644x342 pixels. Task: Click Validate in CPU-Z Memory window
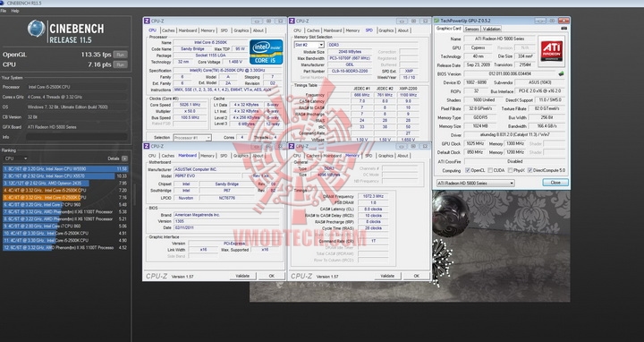pyautogui.click(x=387, y=276)
